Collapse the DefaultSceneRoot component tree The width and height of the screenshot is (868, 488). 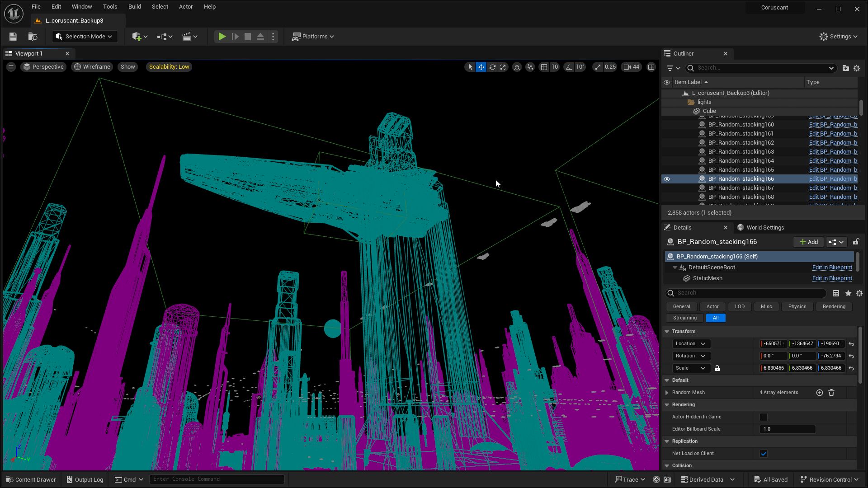tap(675, 267)
